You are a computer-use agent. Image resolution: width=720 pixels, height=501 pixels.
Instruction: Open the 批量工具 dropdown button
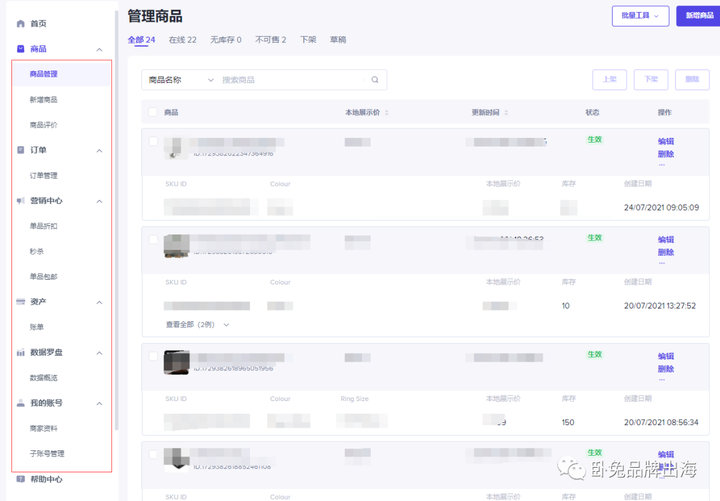(640, 16)
